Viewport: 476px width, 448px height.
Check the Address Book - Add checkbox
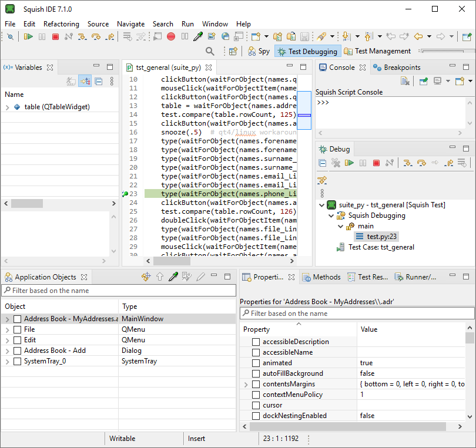[17, 351]
